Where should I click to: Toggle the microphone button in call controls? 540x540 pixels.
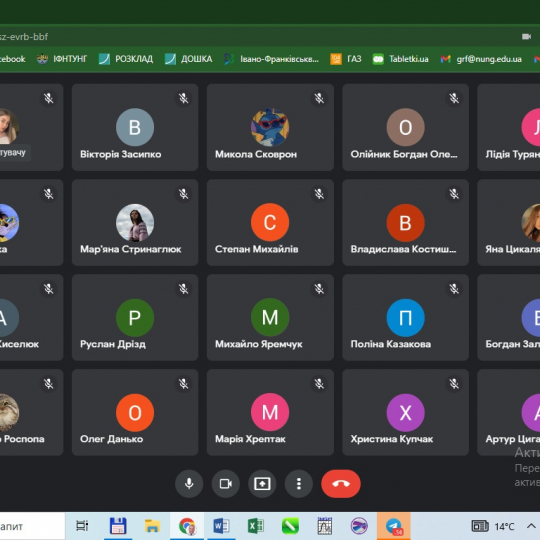189,484
